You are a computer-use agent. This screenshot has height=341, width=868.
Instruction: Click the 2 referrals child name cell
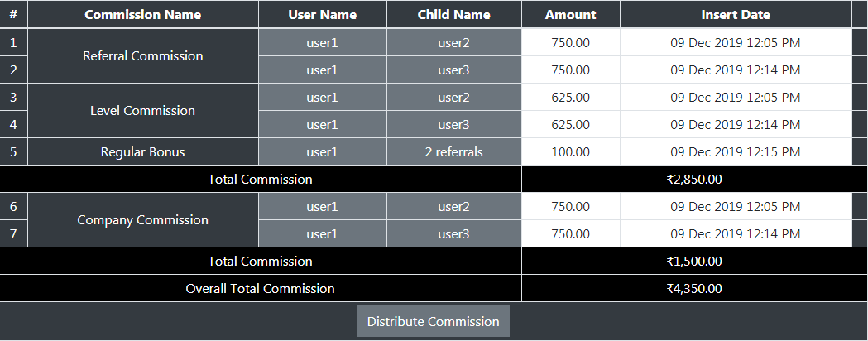(x=453, y=152)
